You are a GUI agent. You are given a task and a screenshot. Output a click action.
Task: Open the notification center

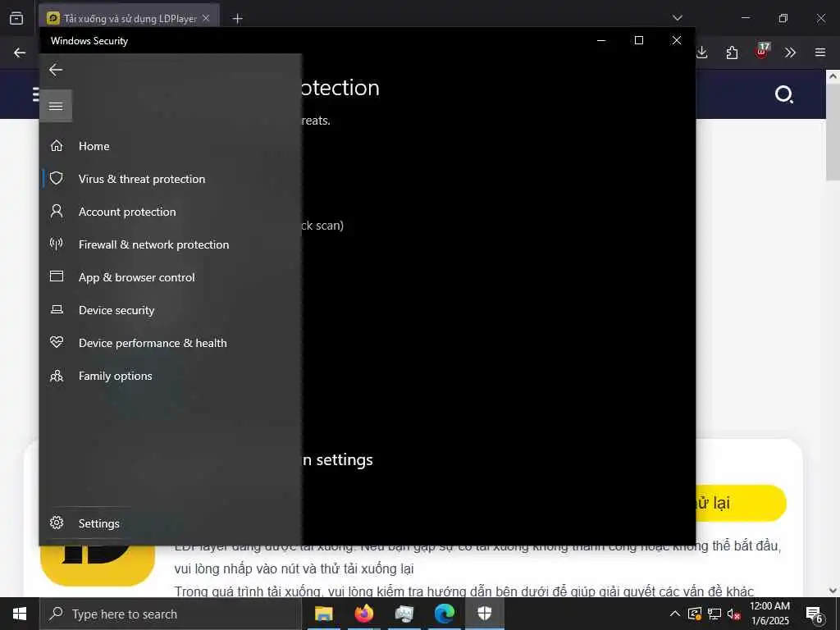pos(815,615)
